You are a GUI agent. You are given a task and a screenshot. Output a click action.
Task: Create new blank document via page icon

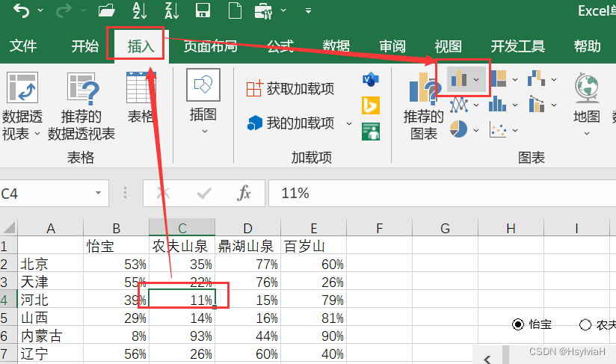click(x=235, y=10)
